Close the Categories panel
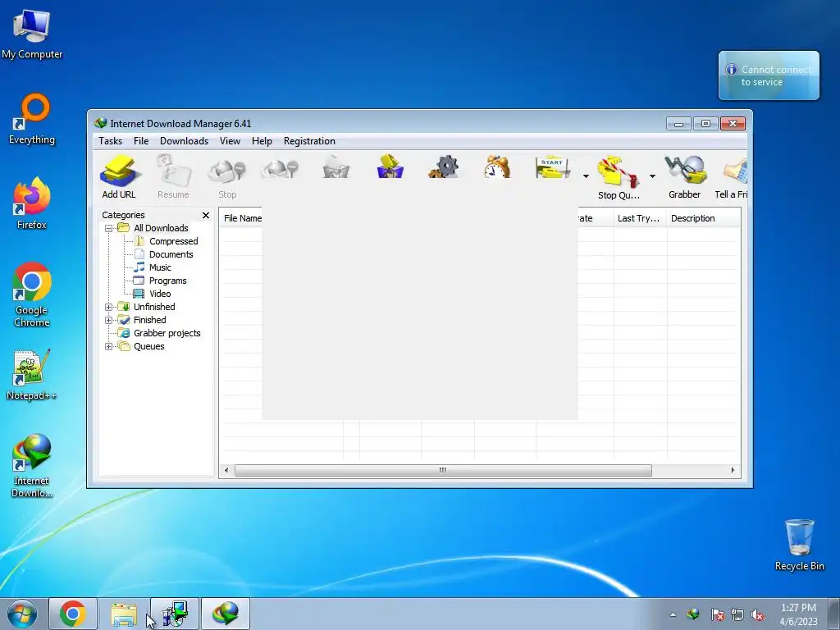Image resolution: width=840 pixels, height=630 pixels. coord(206,216)
